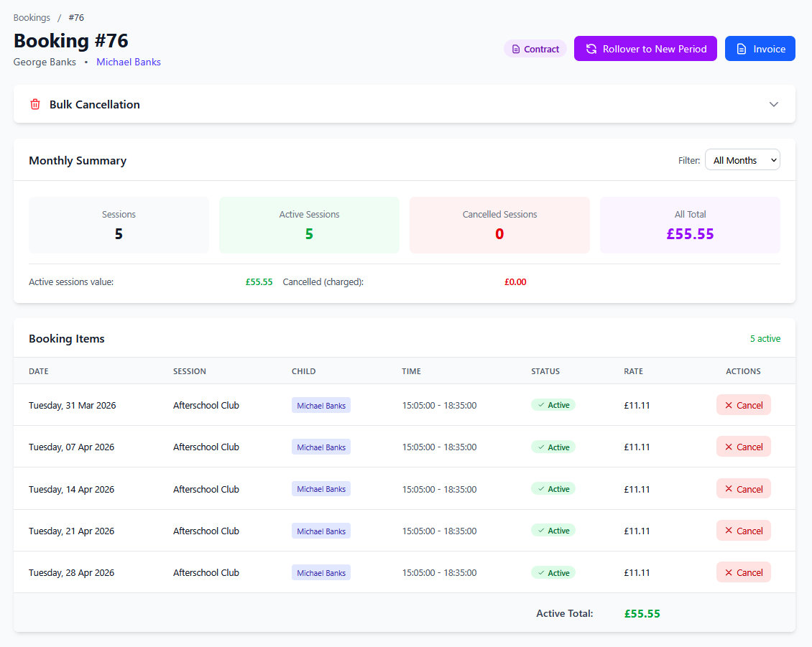
Task: Click Active checkmark badge for 28 Apr
Action: [x=553, y=573]
